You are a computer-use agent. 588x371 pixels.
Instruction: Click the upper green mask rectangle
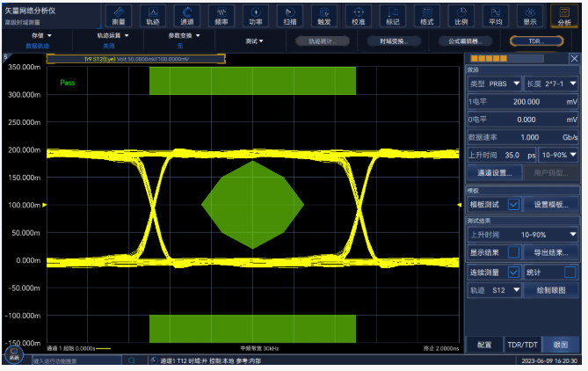(x=252, y=81)
